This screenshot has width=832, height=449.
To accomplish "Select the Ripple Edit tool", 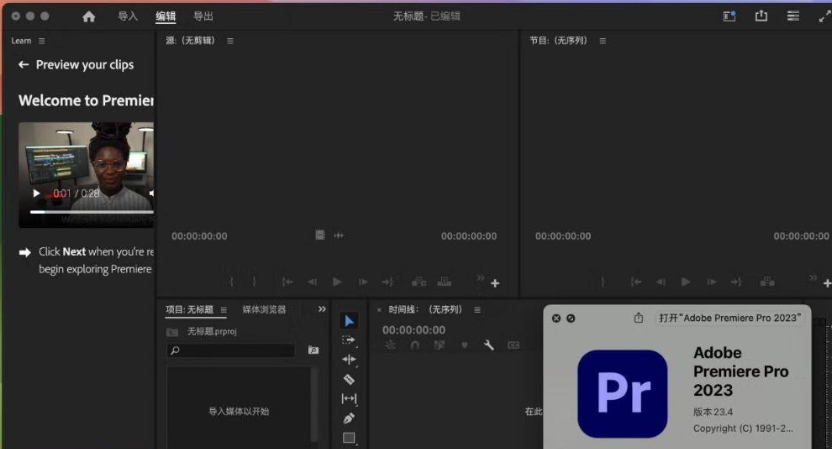I will tap(349, 360).
